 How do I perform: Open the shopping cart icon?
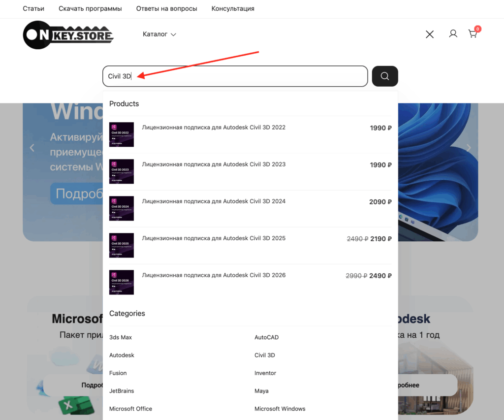click(x=473, y=34)
